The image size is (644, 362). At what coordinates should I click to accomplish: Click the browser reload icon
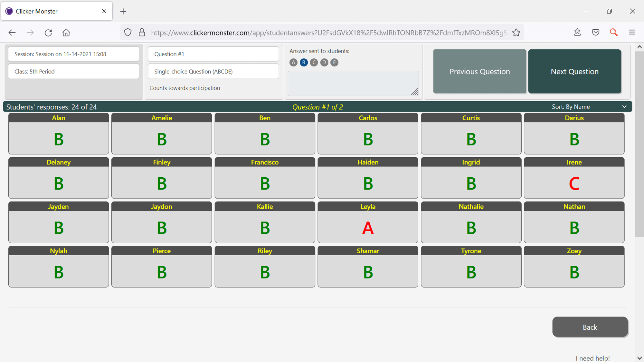(x=48, y=33)
